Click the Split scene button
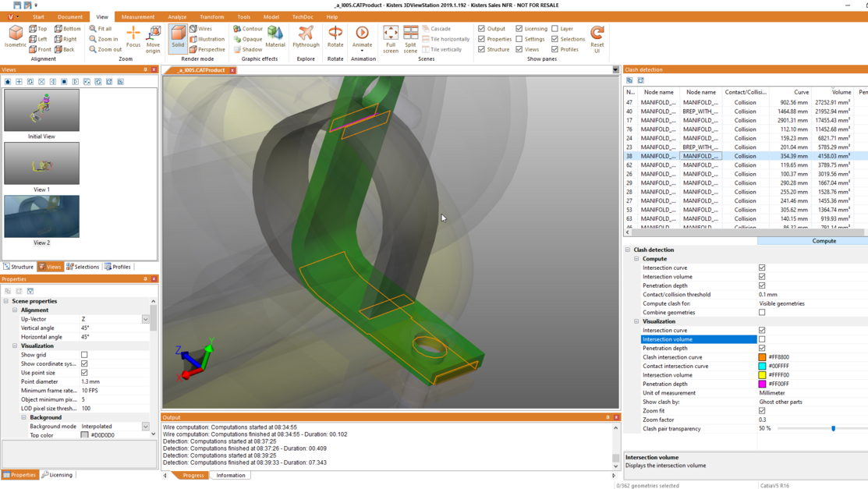 [x=411, y=39]
